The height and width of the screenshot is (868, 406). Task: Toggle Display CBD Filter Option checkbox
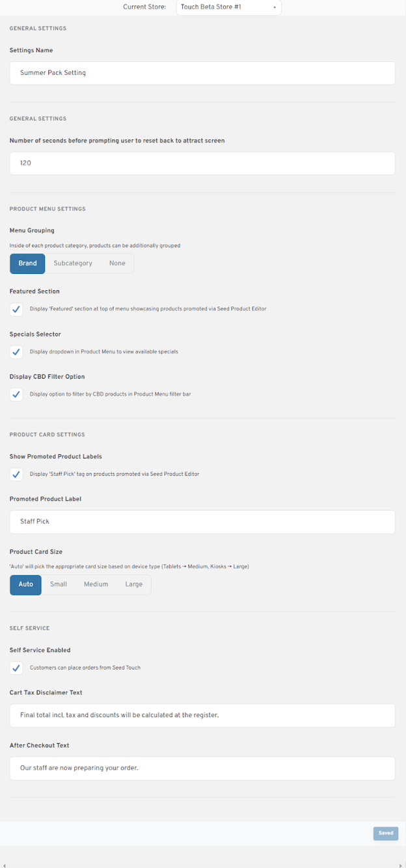coord(16,394)
